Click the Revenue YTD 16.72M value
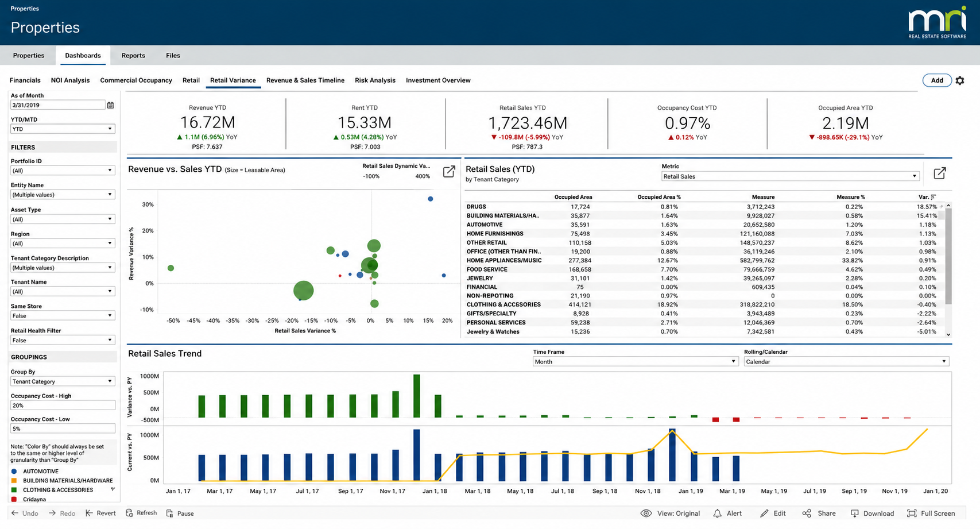Viewport: 980px width, 529px height. (x=208, y=122)
